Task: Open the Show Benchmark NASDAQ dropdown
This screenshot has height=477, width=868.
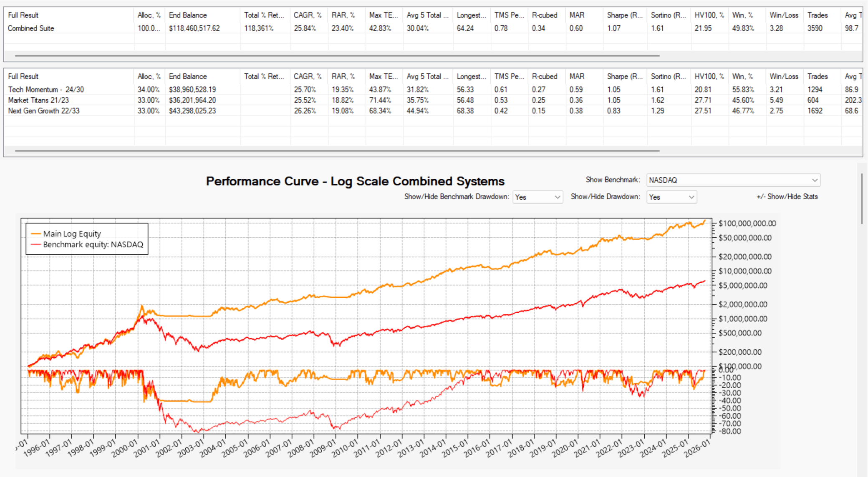Action: pyautogui.click(x=733, y=180)
